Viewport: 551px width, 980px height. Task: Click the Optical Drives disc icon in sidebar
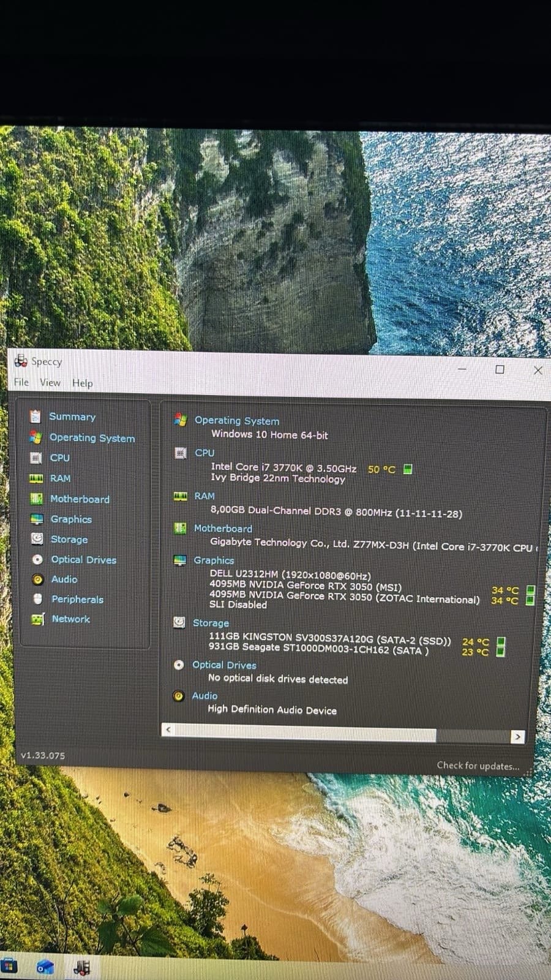[x=37, y=559]
